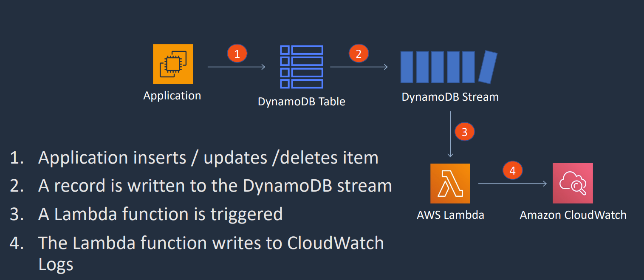Click the Application label text
This screenshot has width=644, height=280.
tap(172, 96)
